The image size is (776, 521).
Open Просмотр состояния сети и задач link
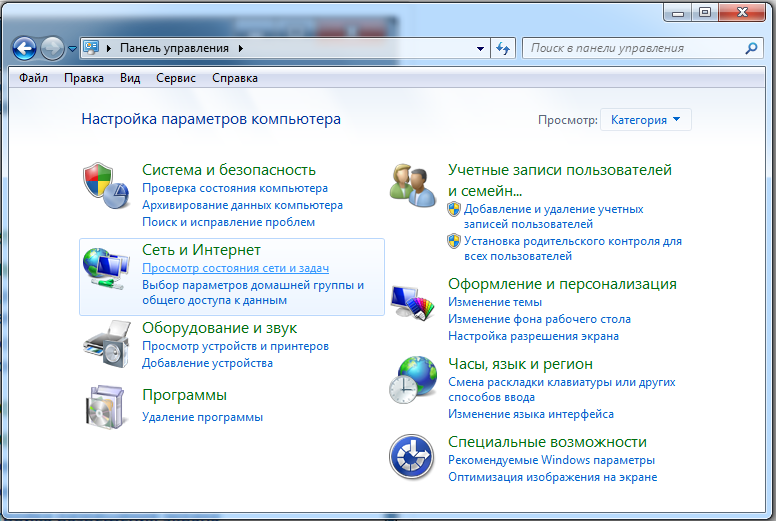pyautogui.click(x=235, y=269)
